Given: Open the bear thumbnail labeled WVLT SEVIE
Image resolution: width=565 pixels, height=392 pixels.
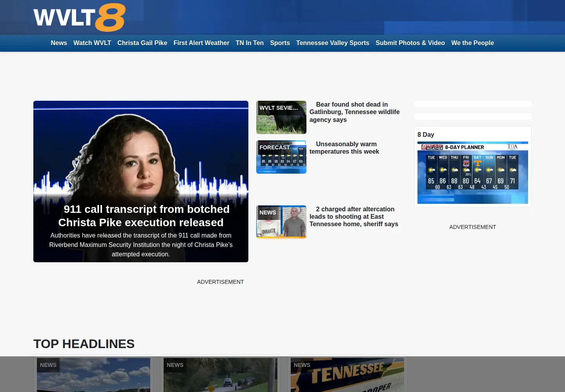Looking at the screenshot, I should pos(281,117).
